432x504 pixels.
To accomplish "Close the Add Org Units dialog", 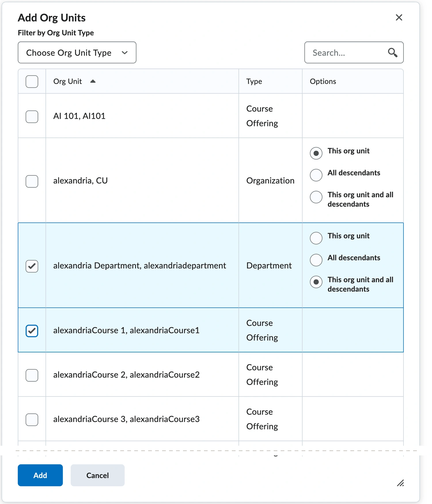I will 399,18.
